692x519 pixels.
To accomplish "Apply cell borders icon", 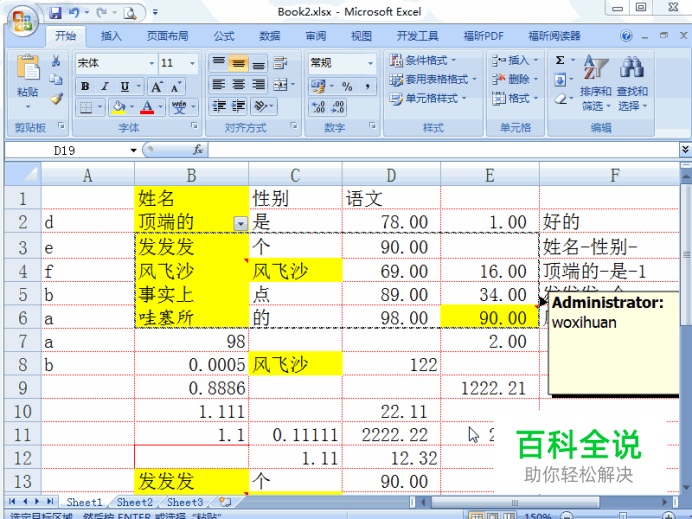I will (86, 107).
